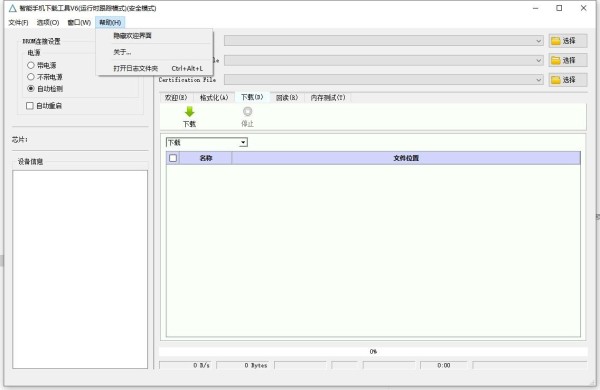Click the 0% download progress bar
This screenshot has width=600, height=390.
pyautogui.click(x=373, y=351)
